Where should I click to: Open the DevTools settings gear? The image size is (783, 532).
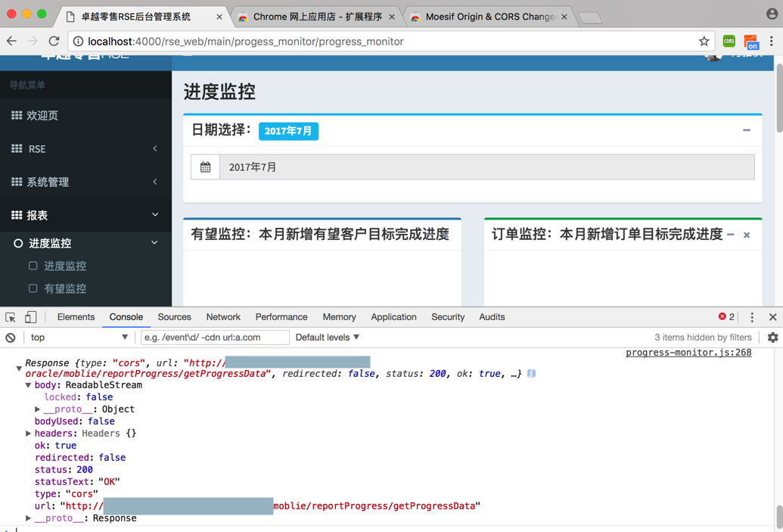coord(772,338)
